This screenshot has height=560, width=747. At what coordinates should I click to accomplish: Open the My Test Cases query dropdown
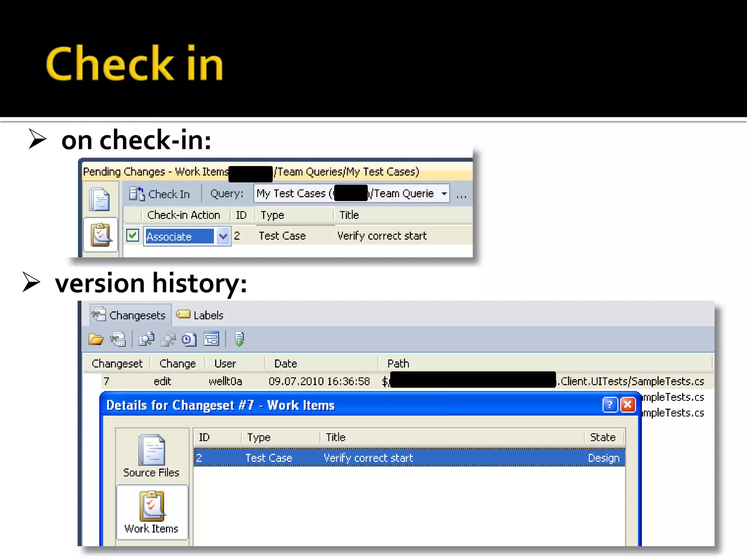pyautogui.click(x=444, y=194)
